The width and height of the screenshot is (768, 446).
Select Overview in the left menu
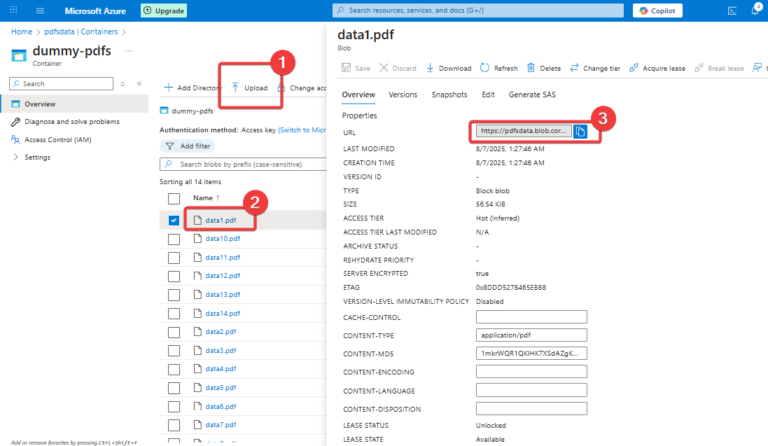click(74, 104)
